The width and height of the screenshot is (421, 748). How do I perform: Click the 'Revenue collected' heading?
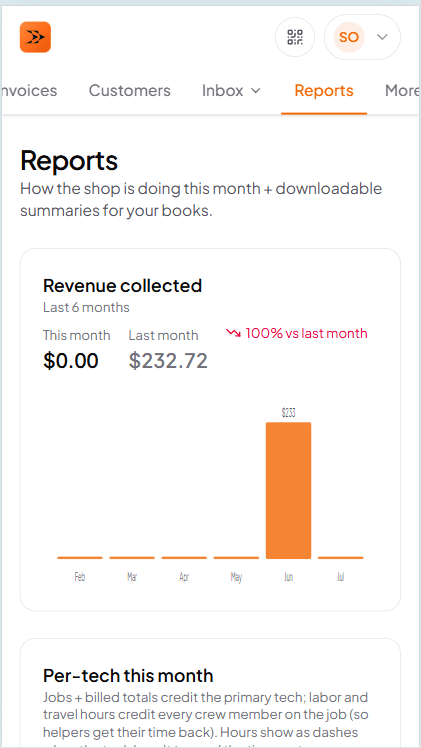[123, 286]
